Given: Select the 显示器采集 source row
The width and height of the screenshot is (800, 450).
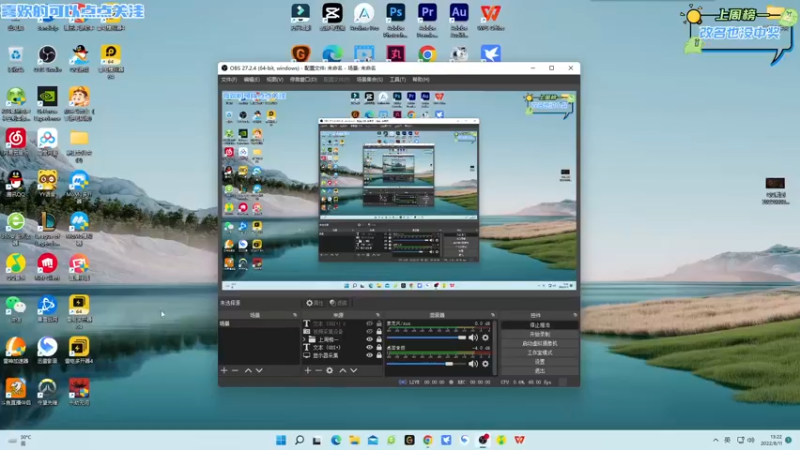Looking at the screenshot, I should coord(342,356).
